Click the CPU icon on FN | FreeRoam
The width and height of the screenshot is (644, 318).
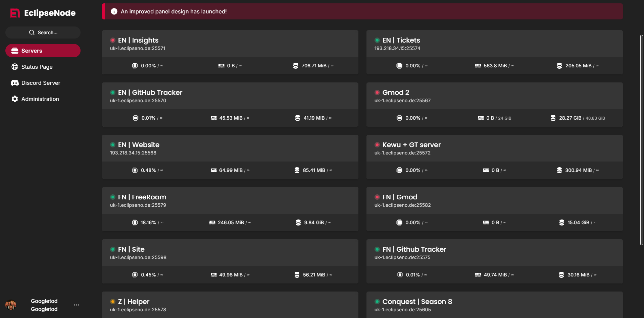[x=135, y=222]
